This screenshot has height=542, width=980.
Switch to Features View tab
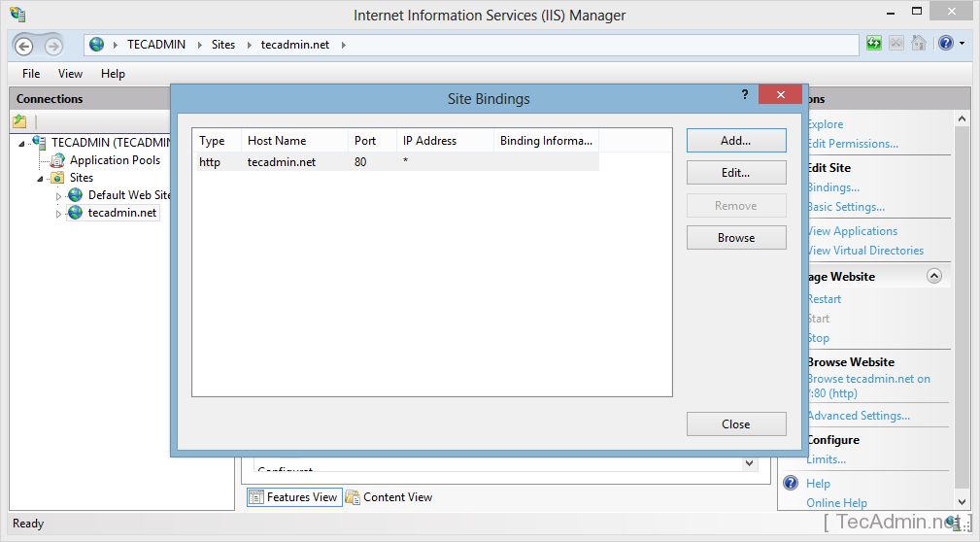pyautogui.click(x=294, y=497)
